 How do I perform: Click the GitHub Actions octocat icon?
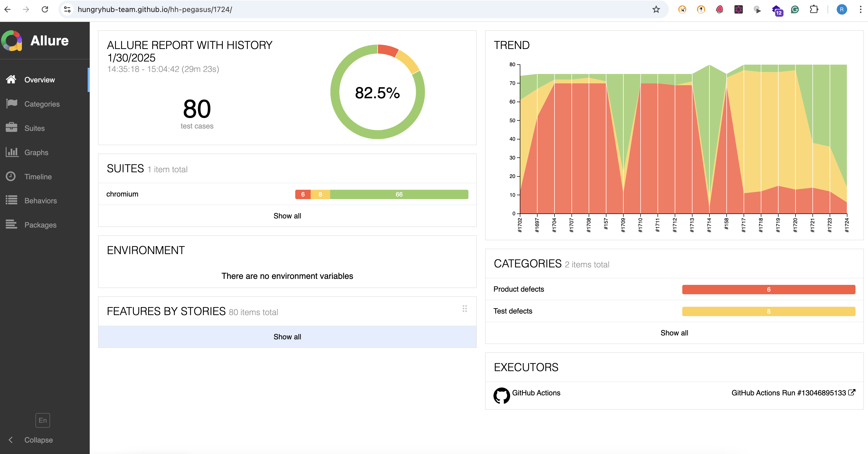tap(501, 395)
